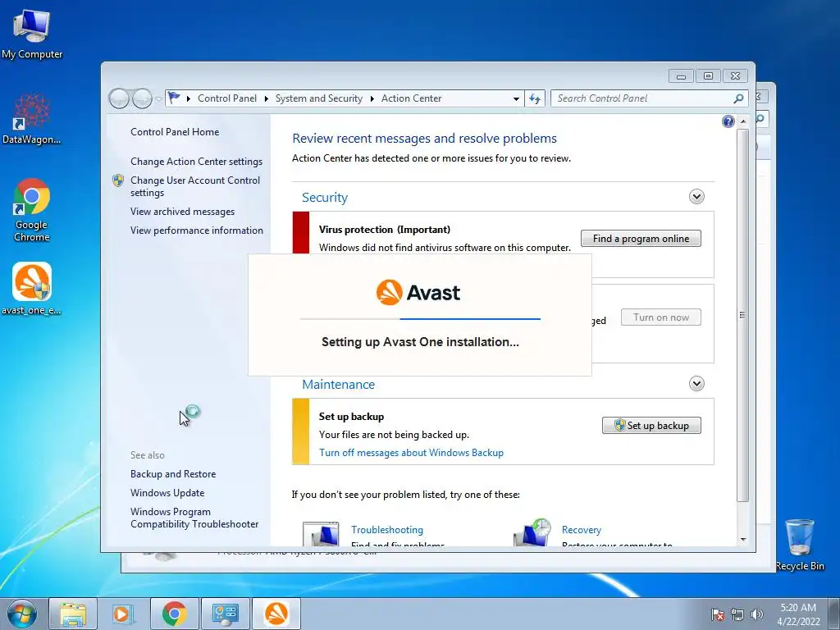
Task: Click the Turn on now button
Action: [x=661, y=317]
